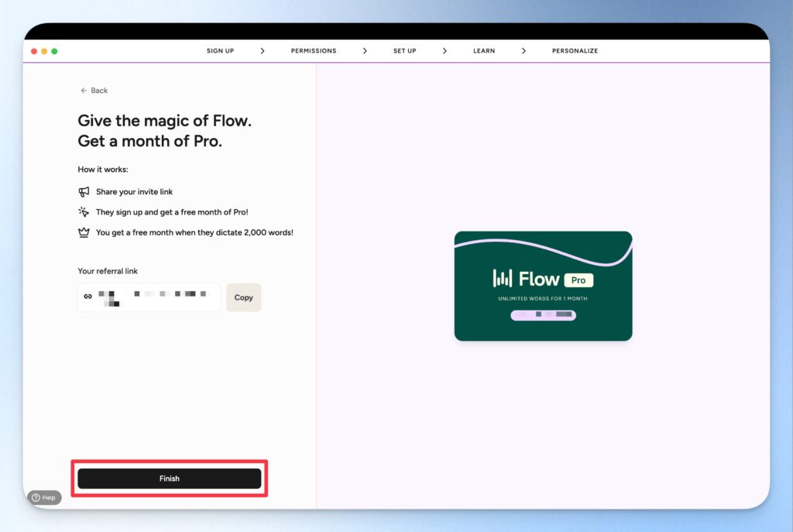
Task: Switch to the Learn step
Action: click(484, 50)
